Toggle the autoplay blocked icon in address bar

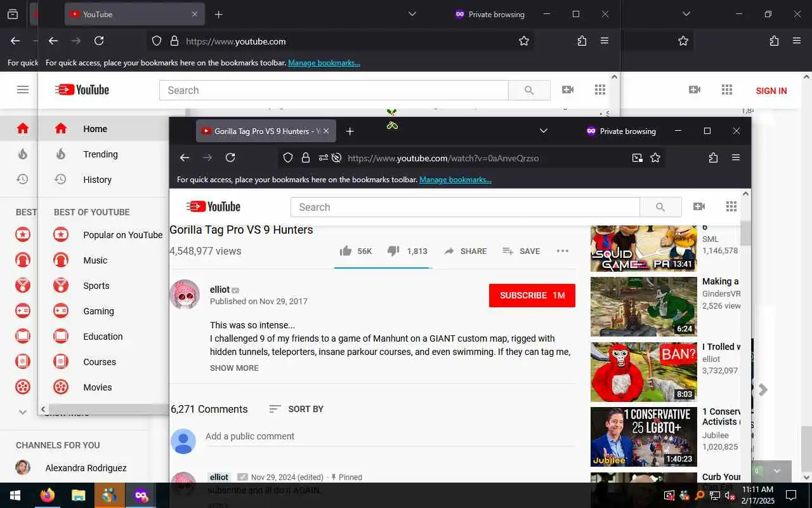click(337, 157)
